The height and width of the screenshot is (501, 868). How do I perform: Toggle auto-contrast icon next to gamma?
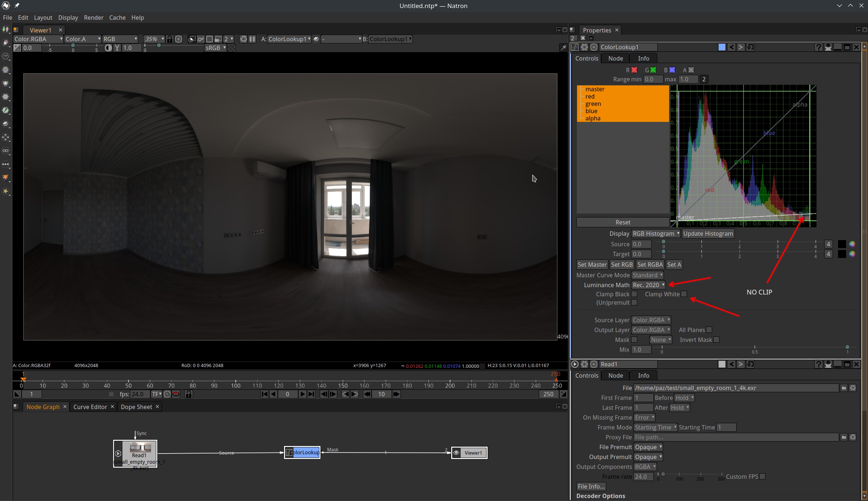point(108,48)
